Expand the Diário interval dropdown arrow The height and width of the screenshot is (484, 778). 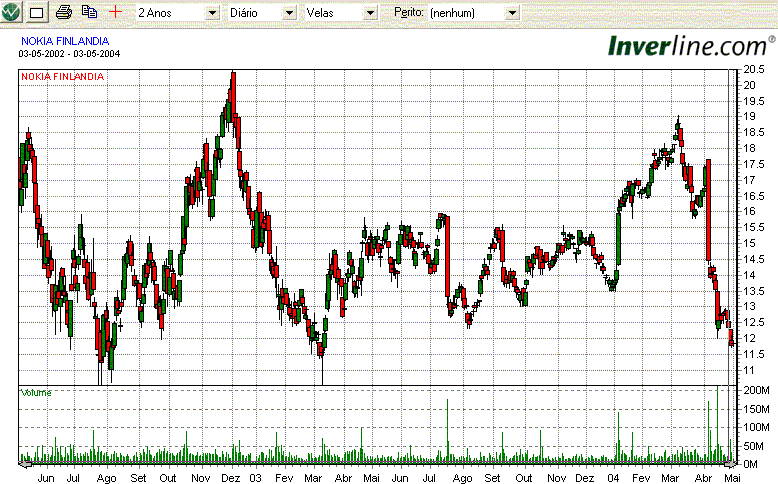click(290, 13)
